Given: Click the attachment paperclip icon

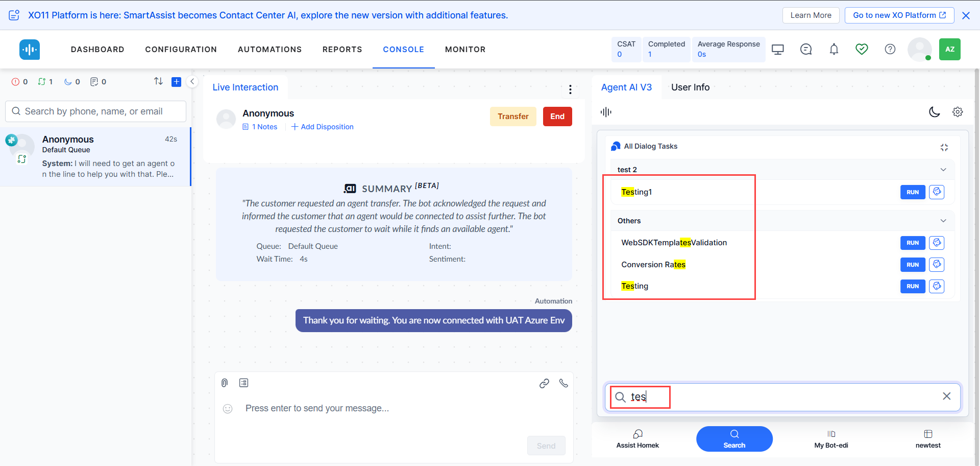Looking at the screenshot, I should click(225, 383).
